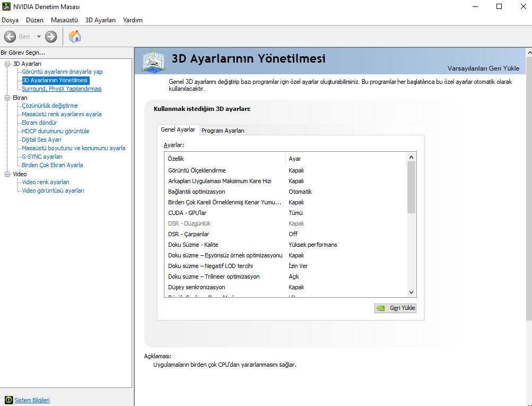Open G-SYNC ayarları page

[x=42, y=157]
